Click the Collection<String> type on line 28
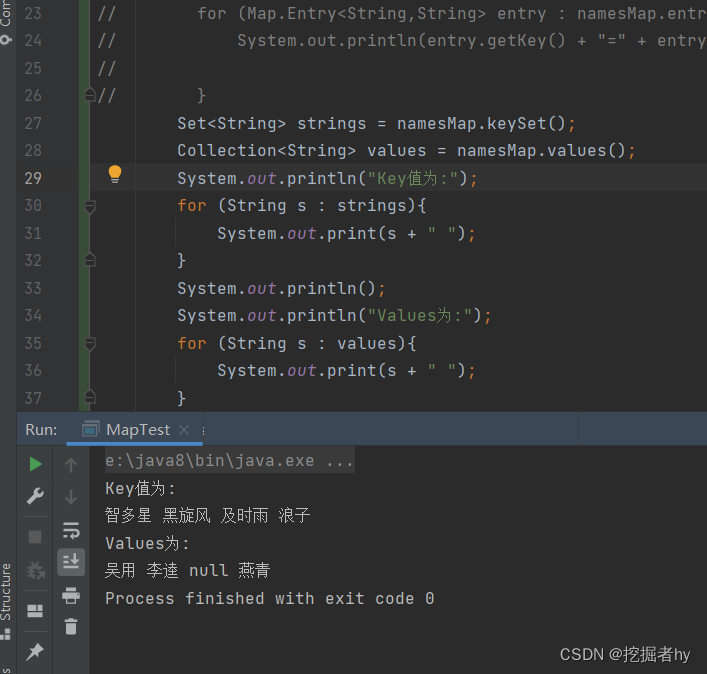 pyautogui.click(x=266, y=151)
